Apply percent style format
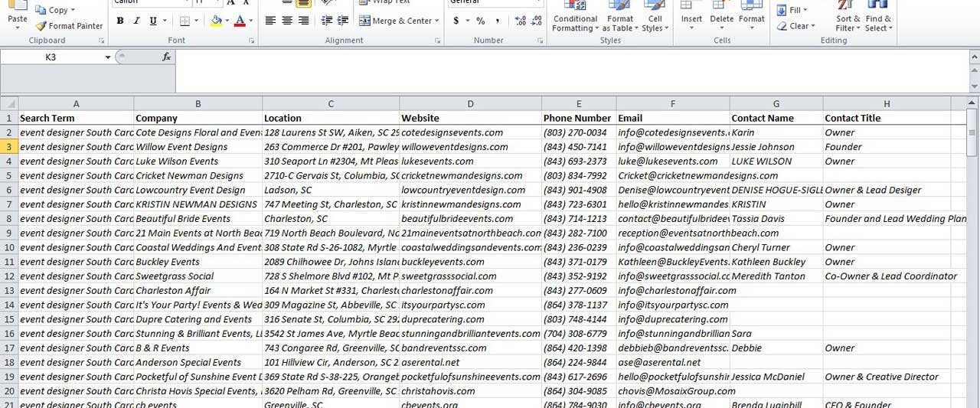The image size is (980, 408). (481, 21)
